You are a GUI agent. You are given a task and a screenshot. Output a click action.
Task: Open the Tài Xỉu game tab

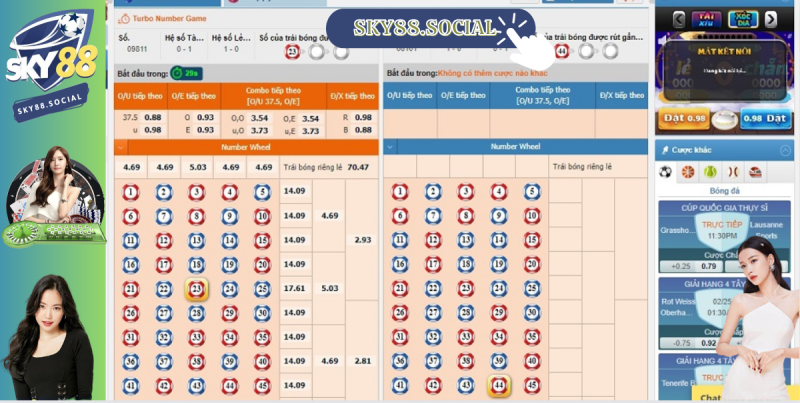tap(706, 20)
